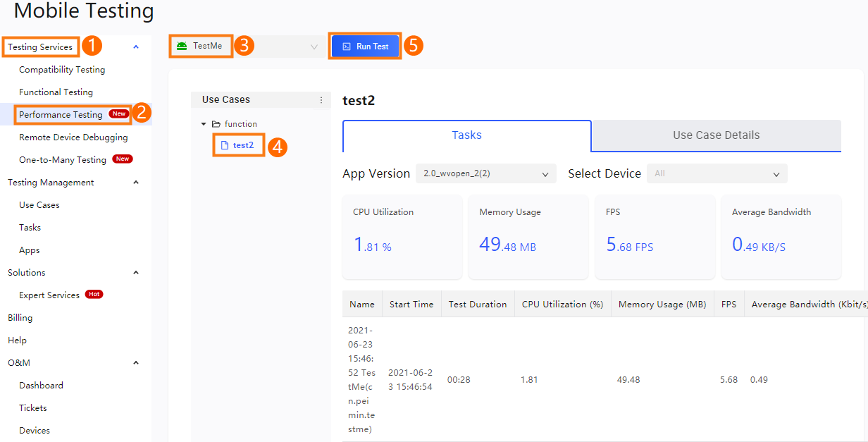Click the CPU Utilization 1.81 % card

click(402, 238)
